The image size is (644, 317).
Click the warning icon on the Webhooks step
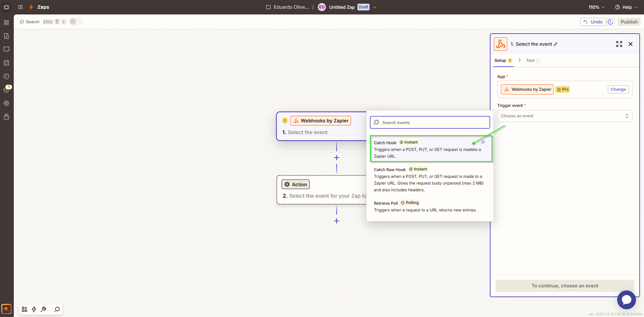[285, 121]
